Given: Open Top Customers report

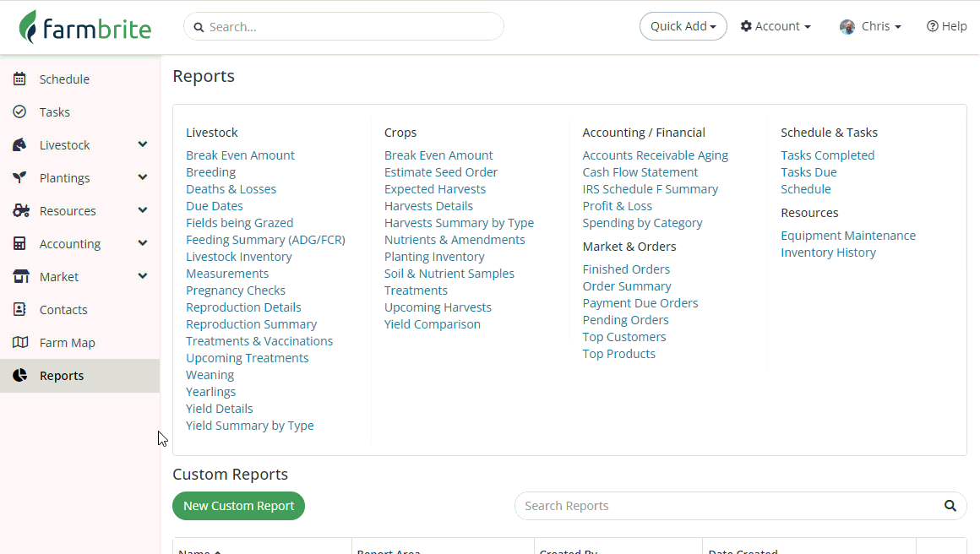Looking at the screenshot, I should [624, 337].
